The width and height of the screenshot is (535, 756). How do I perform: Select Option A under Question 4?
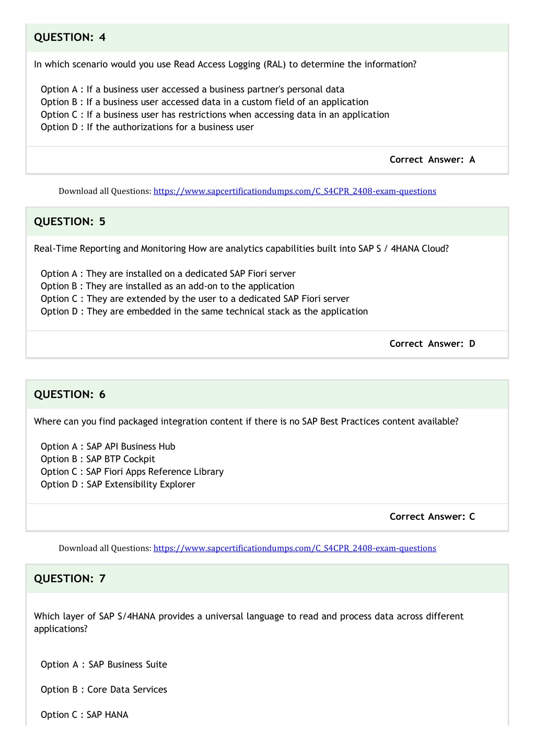pos(192,89)
